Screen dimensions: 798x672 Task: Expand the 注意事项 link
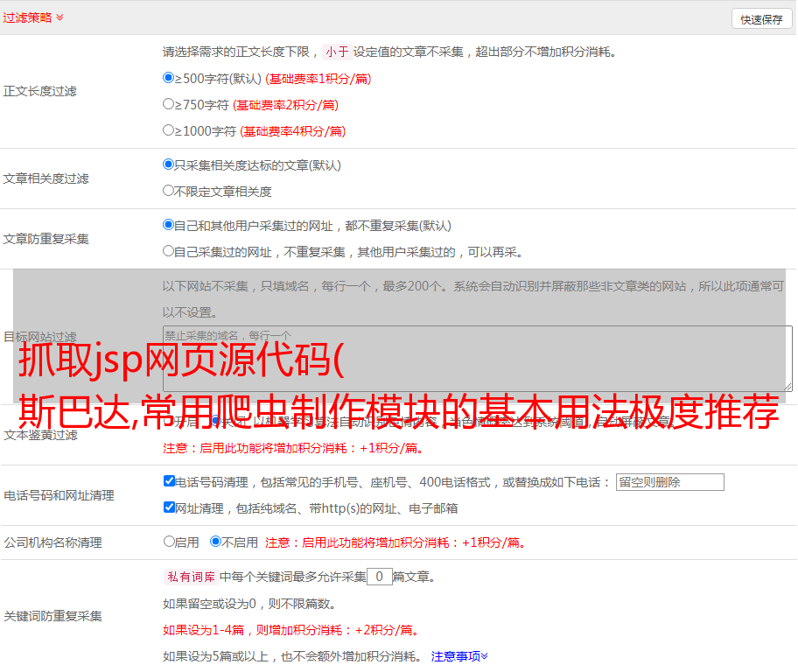point(459,657)
